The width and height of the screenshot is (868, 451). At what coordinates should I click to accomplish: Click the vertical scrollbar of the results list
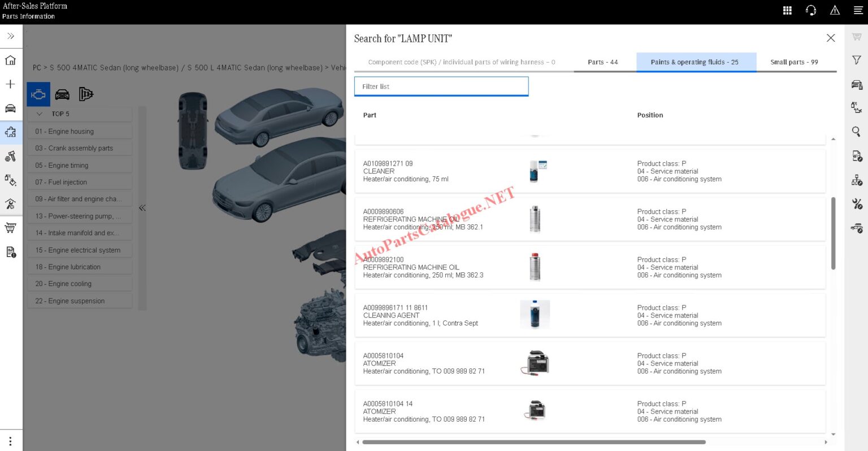tap(833, 233)
